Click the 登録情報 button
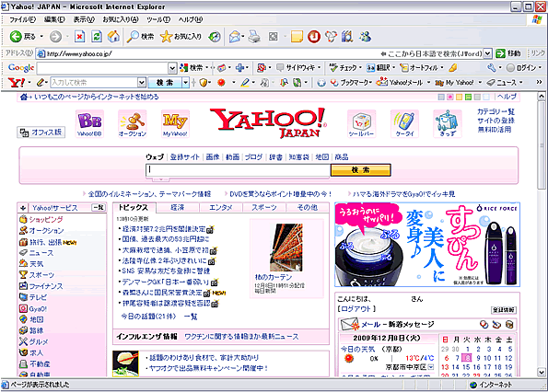The width and height of the screenshot is (548, 392). click(x=503, y=310)
